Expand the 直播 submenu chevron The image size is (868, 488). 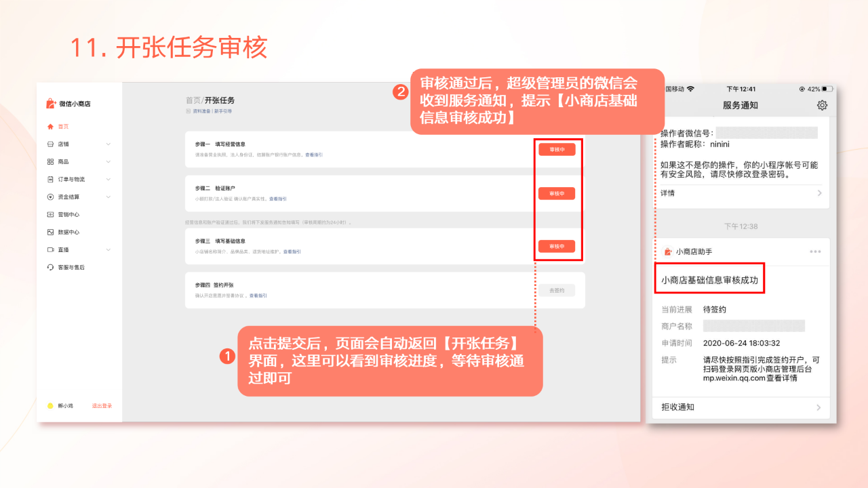pos(108,250)
